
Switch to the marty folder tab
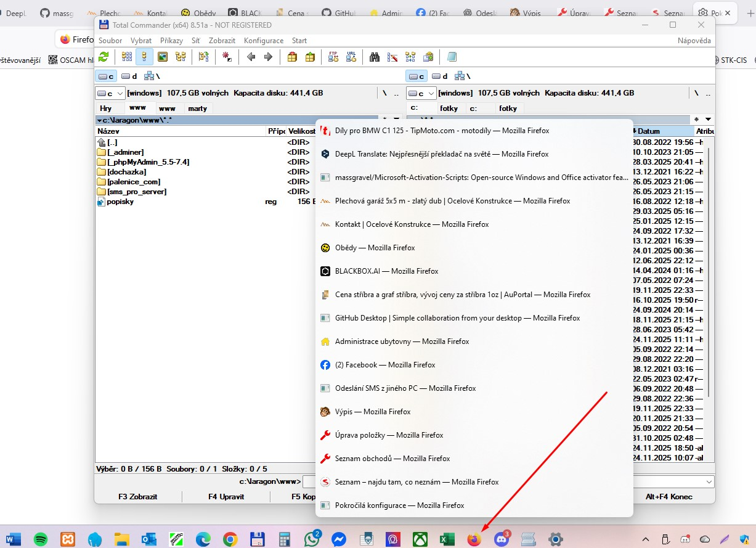point(197,108)
